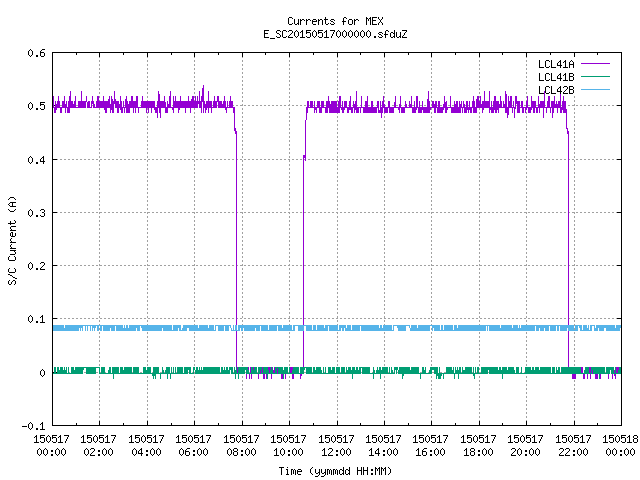Image resolution: width=640 pixels, height=480 pixels.
Task: Click the x-axis tick '150517 06:00'
Action: (x=193, y=445)
